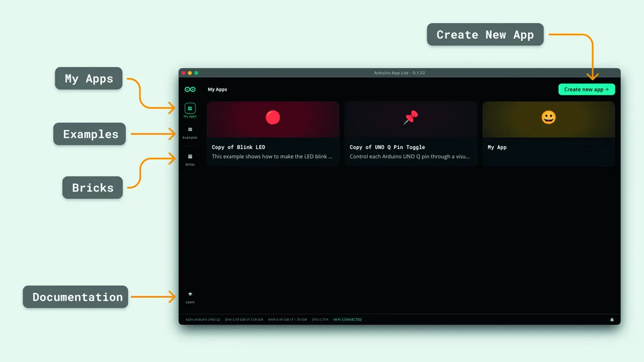Image resolution: width=644 pixels, height=362 pixels.
Task: Close the Arduino App Lab window
Action: pyautogui.click(x=183, y=73)
